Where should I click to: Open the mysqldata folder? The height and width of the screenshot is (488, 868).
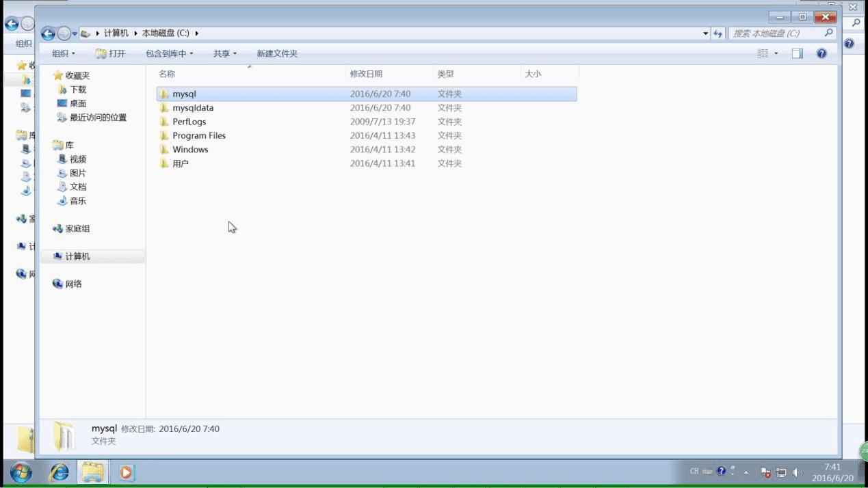(193, 107)
